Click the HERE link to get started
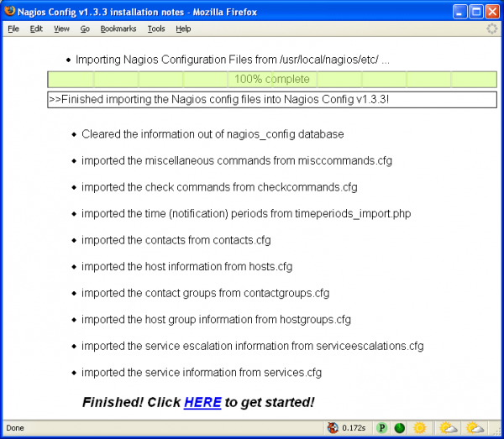This screenshot has height=439, width=504. pyautogui.click(x=202, y=403)
